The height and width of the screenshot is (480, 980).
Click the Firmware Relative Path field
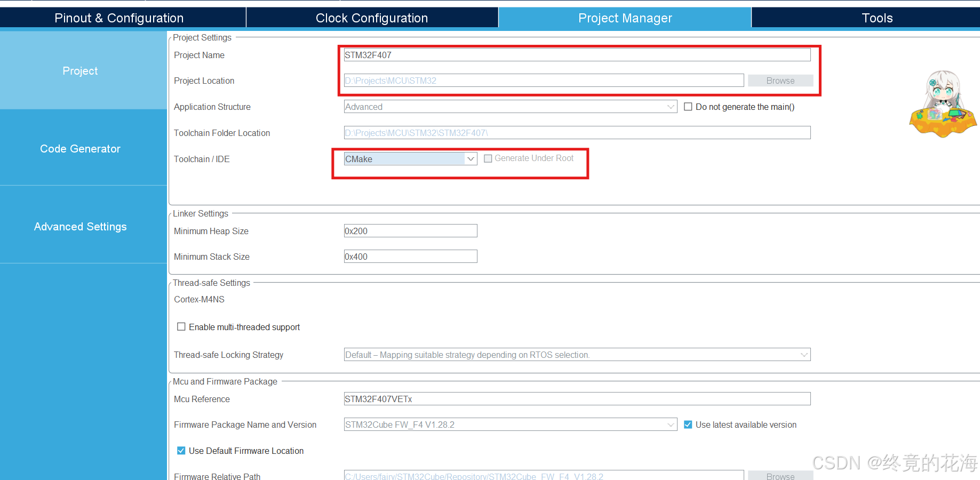pyautogui.click(x=544, y=476)
